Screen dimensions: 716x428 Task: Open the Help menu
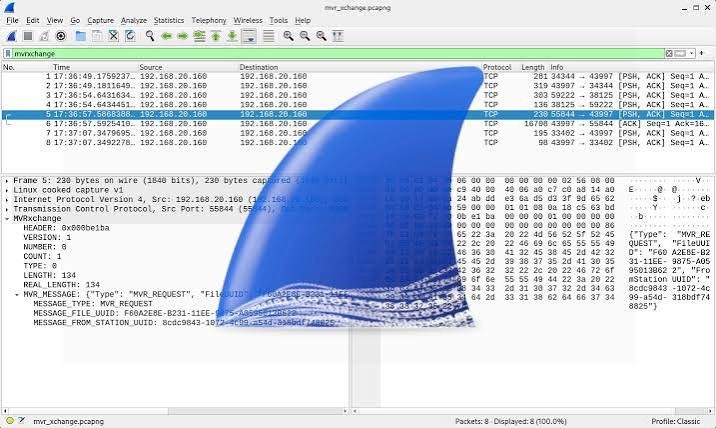(x=302, y=20)
